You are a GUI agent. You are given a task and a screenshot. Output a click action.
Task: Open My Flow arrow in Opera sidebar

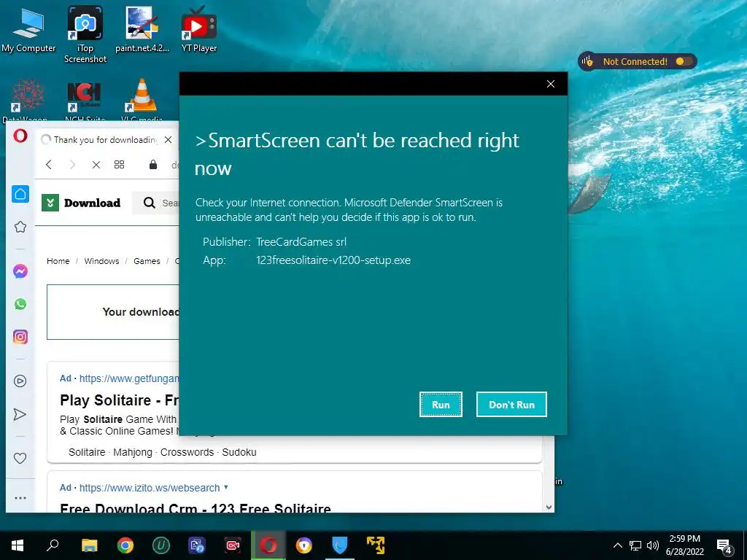[x=20, y=414]
